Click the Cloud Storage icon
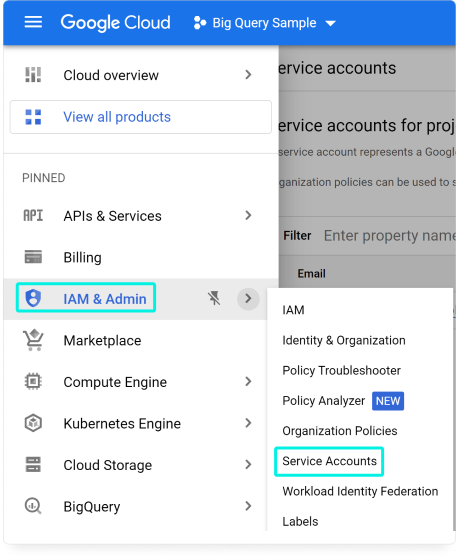The width and height of the screenshot is (460, 560). tap(33, 464)
